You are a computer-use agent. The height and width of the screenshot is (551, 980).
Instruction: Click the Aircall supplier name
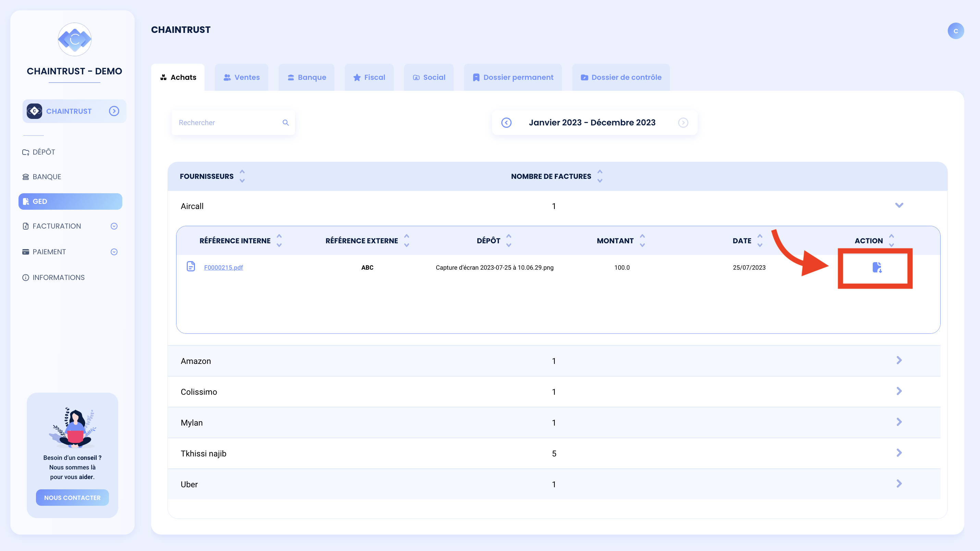pos(192,206)
